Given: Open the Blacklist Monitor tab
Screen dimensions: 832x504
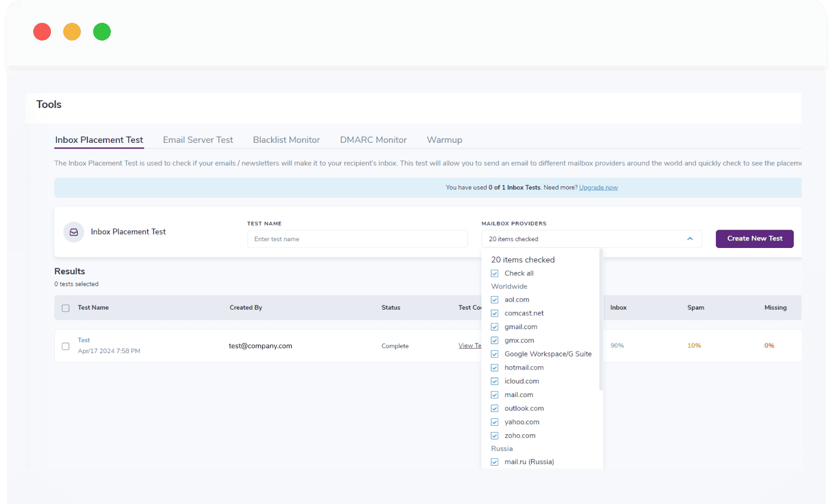Looking at the screenshot, I should click(286, 139).
